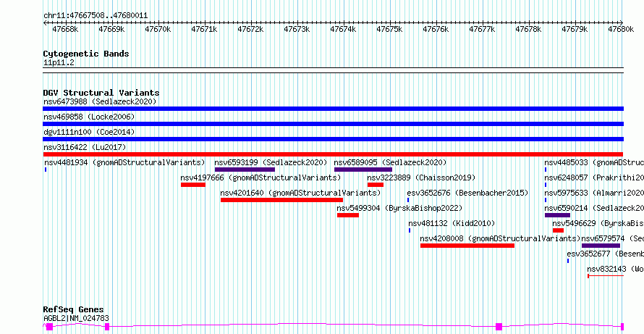644x334 pixels.
Task: Click the 47674k ruler tick label
Action: click(343, 29)
